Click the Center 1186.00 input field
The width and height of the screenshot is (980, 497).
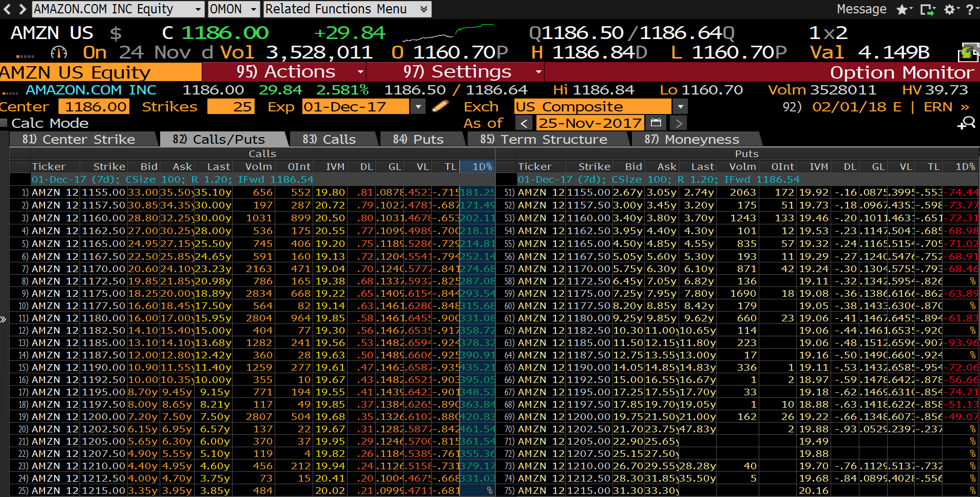click(x=93, y=107)
